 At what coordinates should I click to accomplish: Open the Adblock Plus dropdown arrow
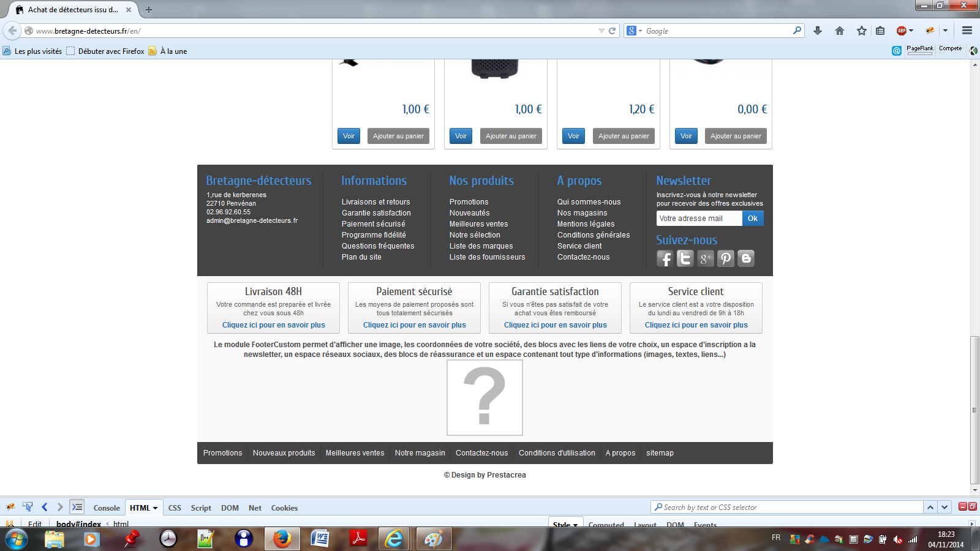click(x=911, y=31)
